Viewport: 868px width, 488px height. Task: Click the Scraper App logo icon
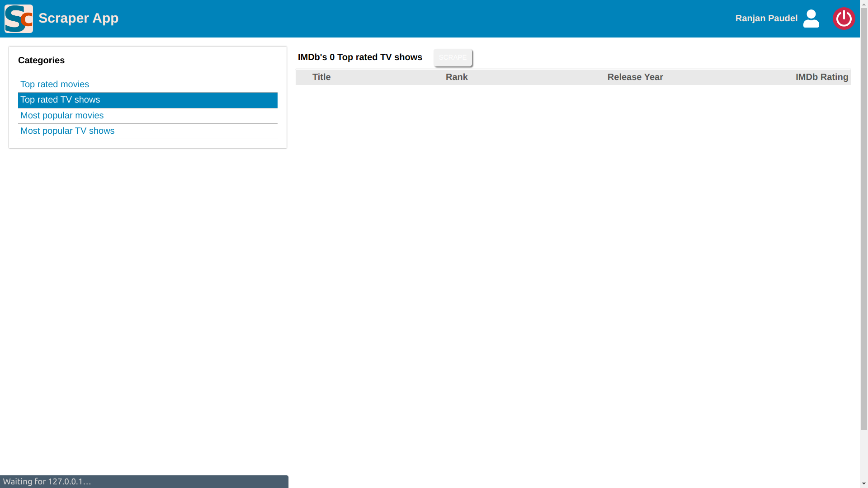(x=19, y=19)
